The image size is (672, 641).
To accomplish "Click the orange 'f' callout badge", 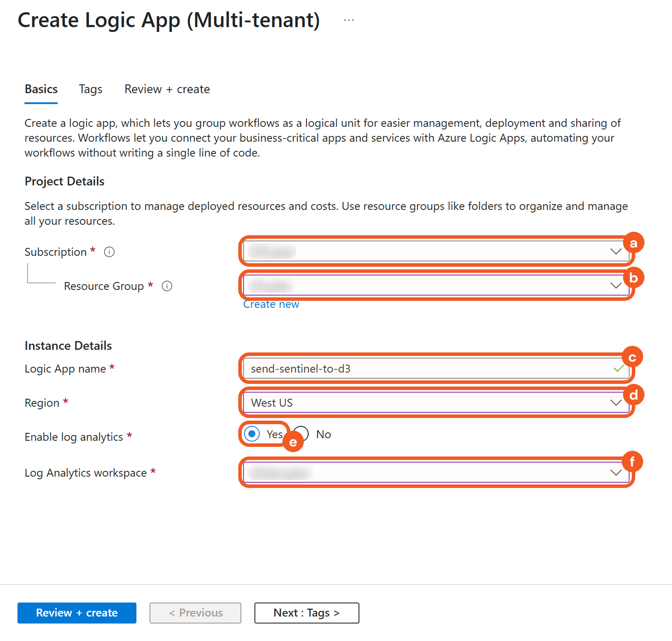I will coord(632,461).
